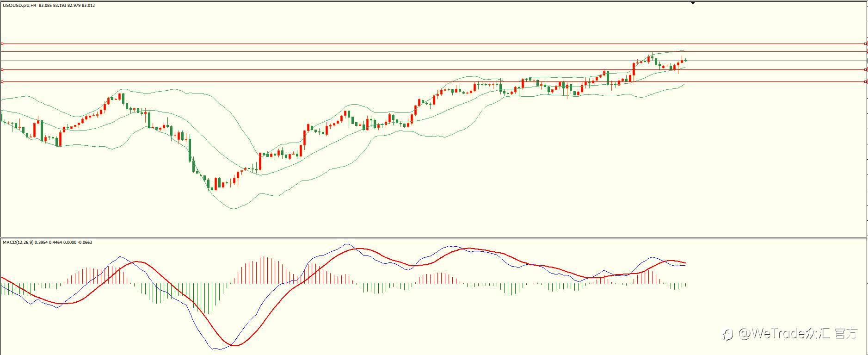The image size is (868, 355).
Task: Select the highest red horizontal line
Action: [x=434, y=44]
